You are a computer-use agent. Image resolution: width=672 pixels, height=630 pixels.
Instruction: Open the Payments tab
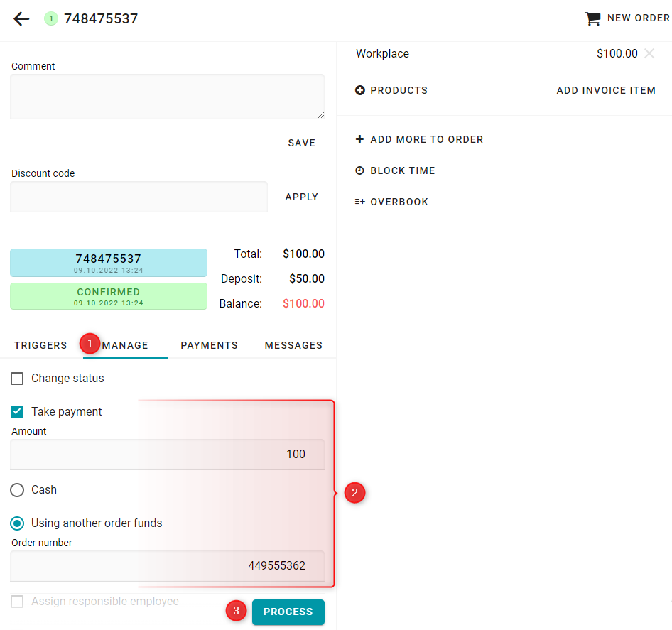(x=209, y=345)
